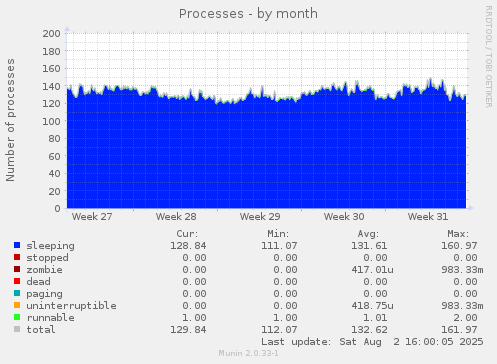Click the 140 y-axis value
This screenshot has width=497, height=364.
(51, 86)
